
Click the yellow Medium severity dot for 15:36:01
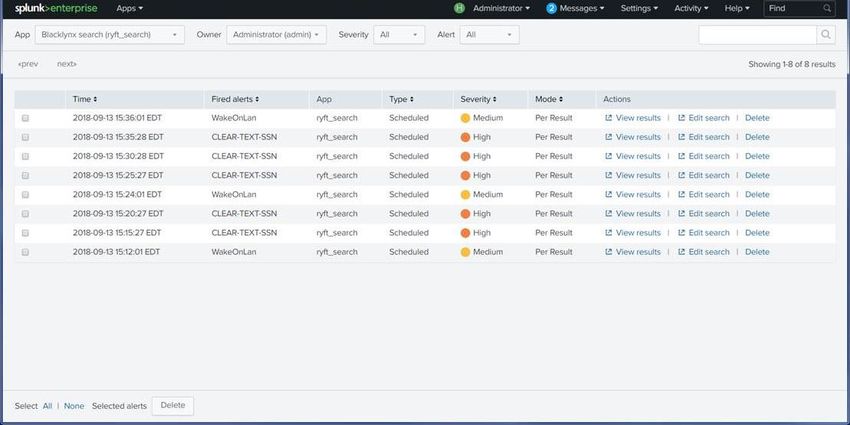(465, 118)
